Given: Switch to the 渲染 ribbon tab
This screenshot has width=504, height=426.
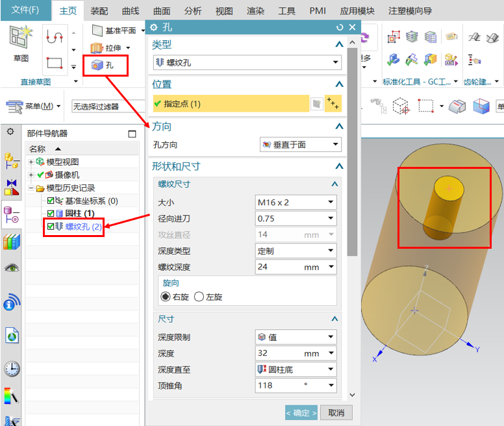Looking at the screenshot, I should tap(255, 11).
